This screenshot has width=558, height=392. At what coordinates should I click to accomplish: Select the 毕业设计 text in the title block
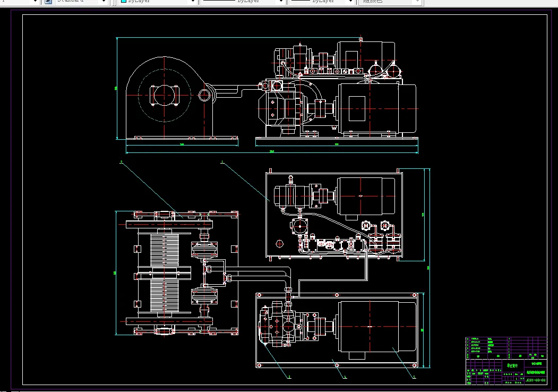(x=513, y=365)
